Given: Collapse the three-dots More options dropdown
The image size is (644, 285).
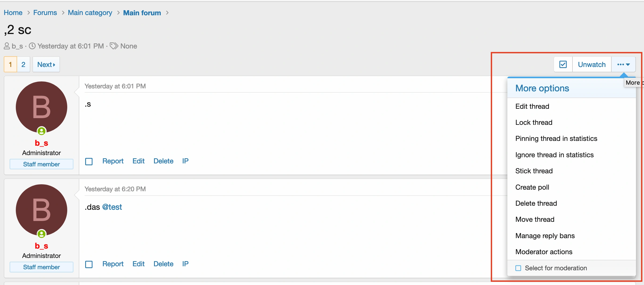Looking at the screenshot, I should [x=623, y=65].
